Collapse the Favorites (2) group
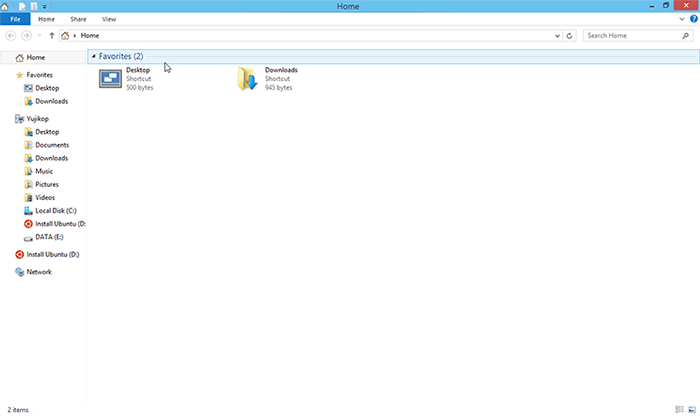Image resolution: width=700 pixels, height=416 pixels. tap(93, 56)
